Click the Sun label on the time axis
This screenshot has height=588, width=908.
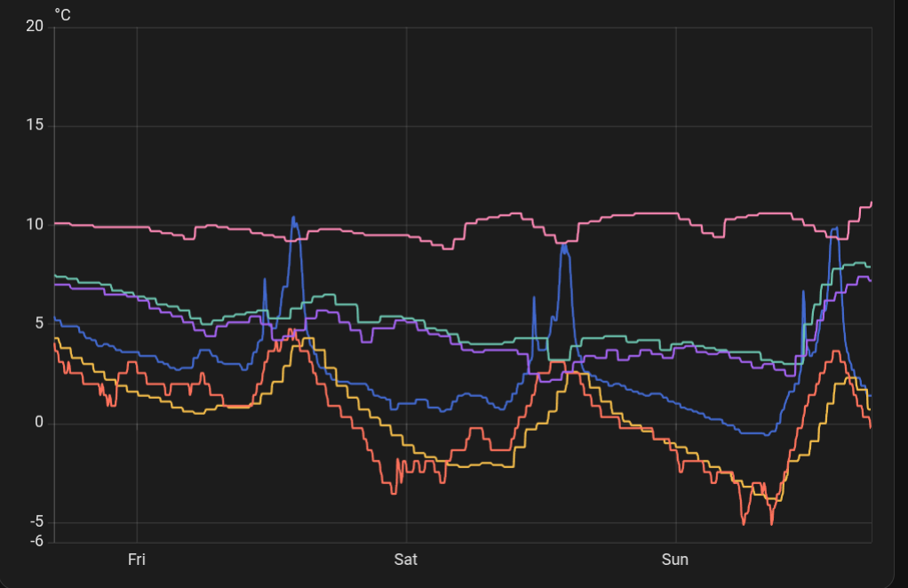coord(675,560)
